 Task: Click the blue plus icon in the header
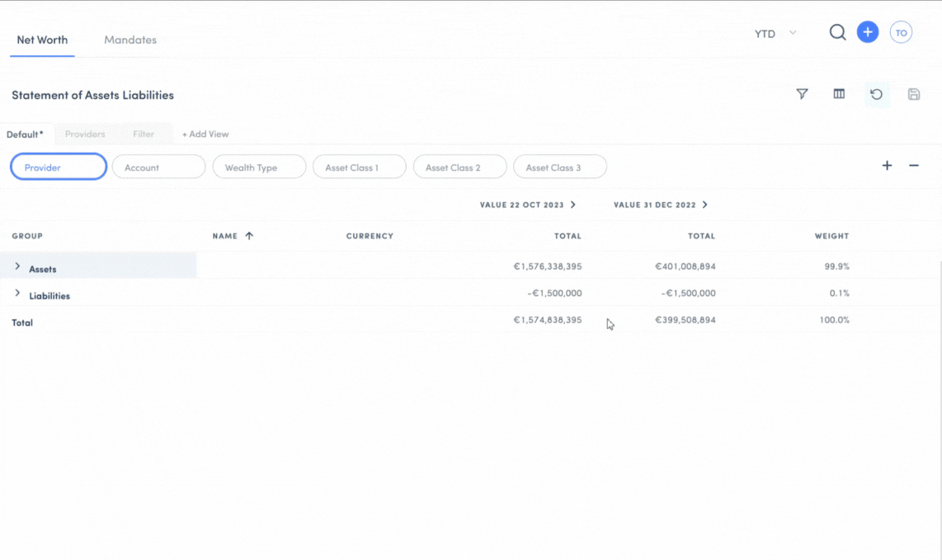click(x=868, y=31)
